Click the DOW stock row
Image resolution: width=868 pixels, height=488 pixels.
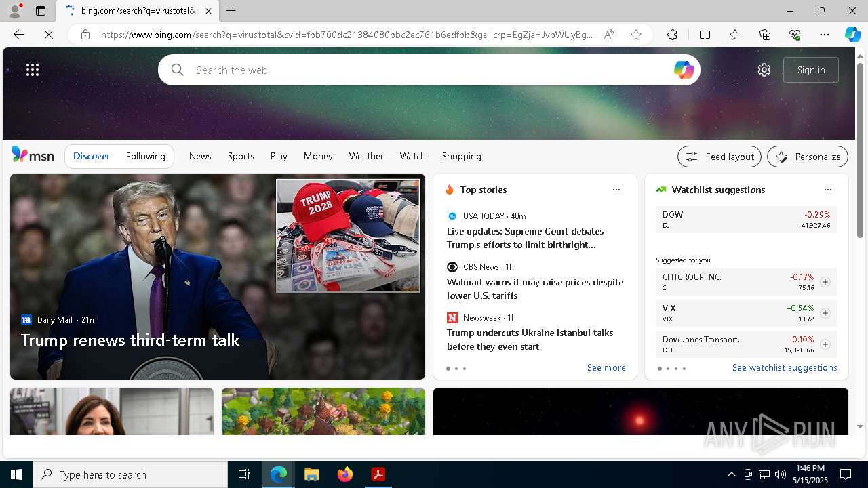(747, 220)
